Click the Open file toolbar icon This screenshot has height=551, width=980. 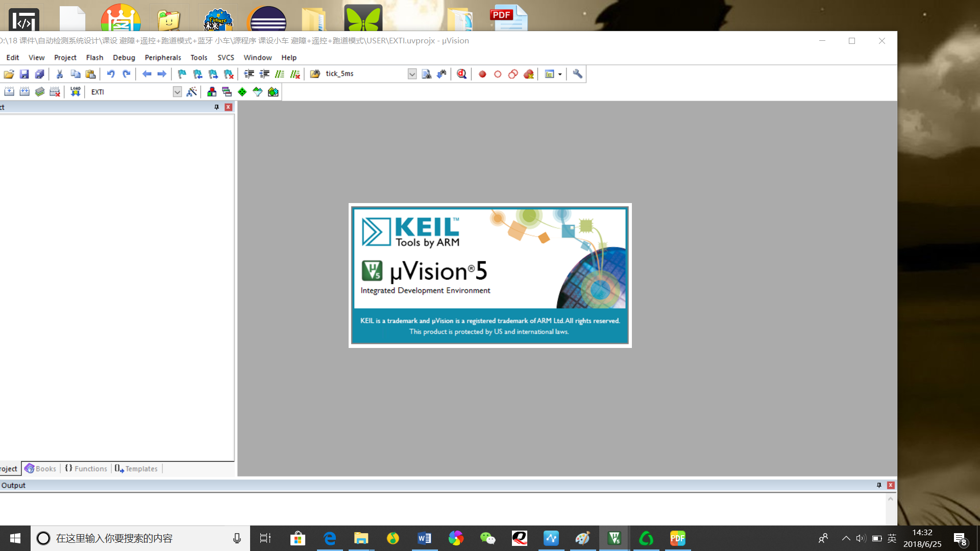pyautogui.click(x=9, y=74)
